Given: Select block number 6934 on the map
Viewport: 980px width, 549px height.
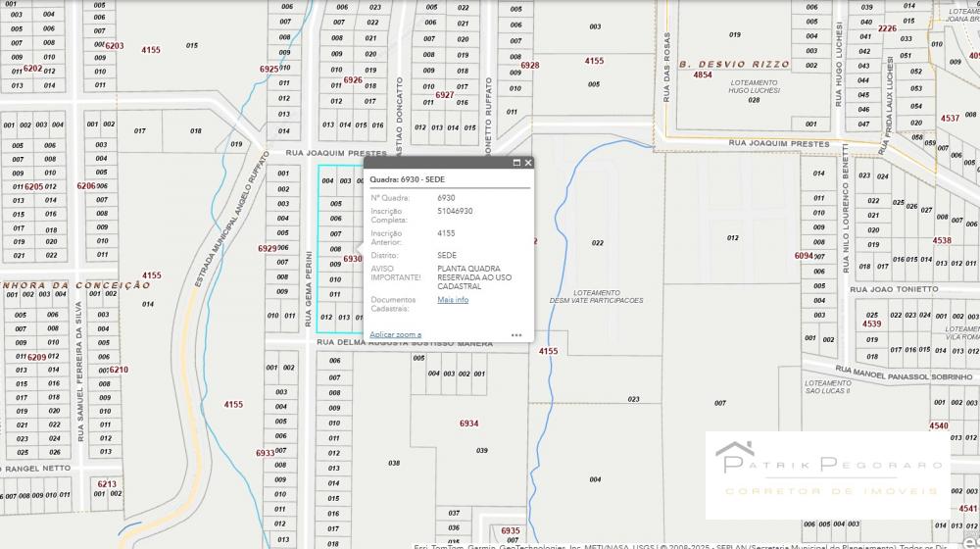Looking at the screenshot, I should [x=468, y=424].
